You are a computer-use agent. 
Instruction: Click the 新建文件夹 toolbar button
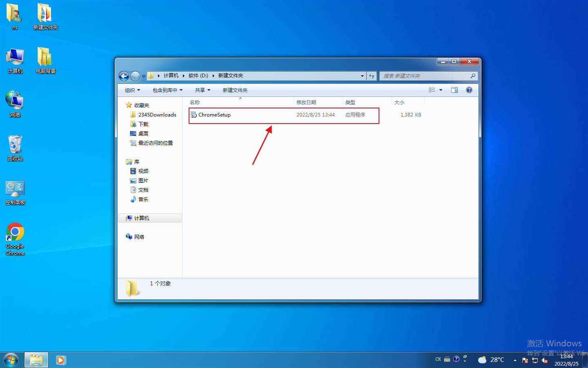(235, 90)
